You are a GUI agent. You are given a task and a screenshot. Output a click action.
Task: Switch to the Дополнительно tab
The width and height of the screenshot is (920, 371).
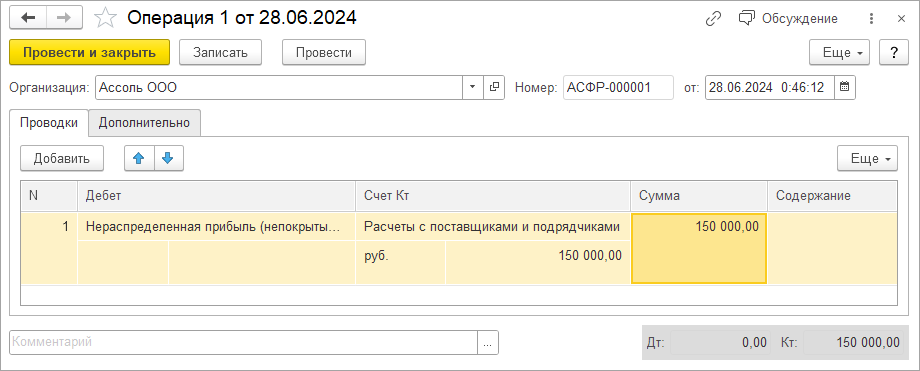click(144, 123)
